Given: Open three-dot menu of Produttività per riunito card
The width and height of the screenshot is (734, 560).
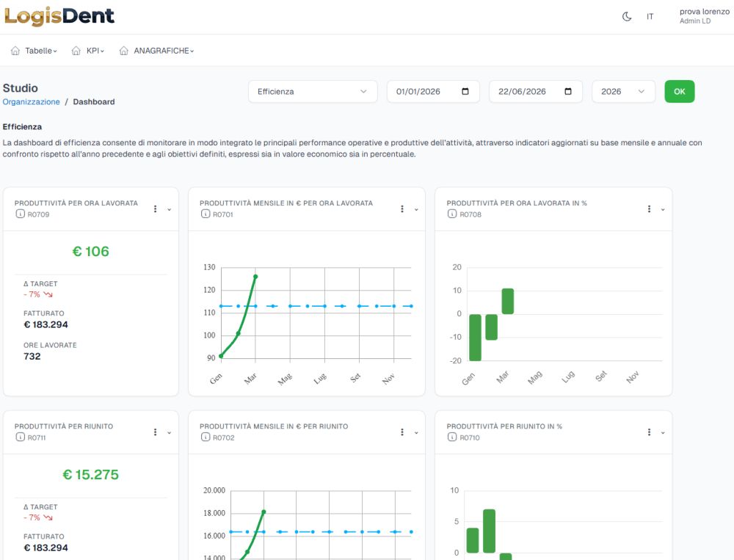Looking at the screenshot, I should point(156,432).
